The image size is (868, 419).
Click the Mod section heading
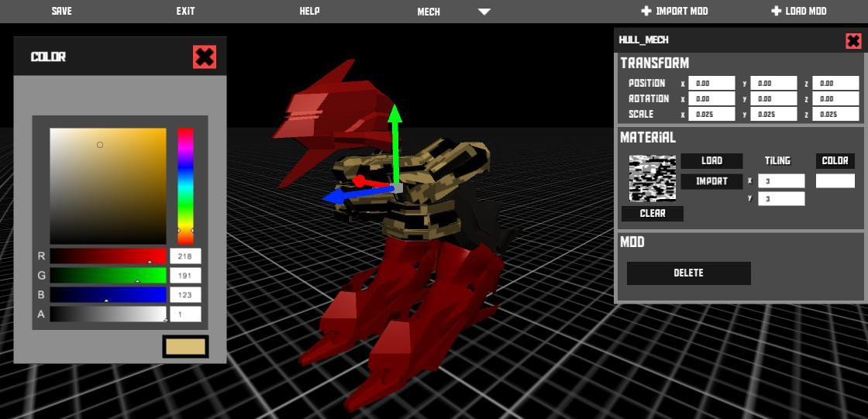tap(632, 242)
